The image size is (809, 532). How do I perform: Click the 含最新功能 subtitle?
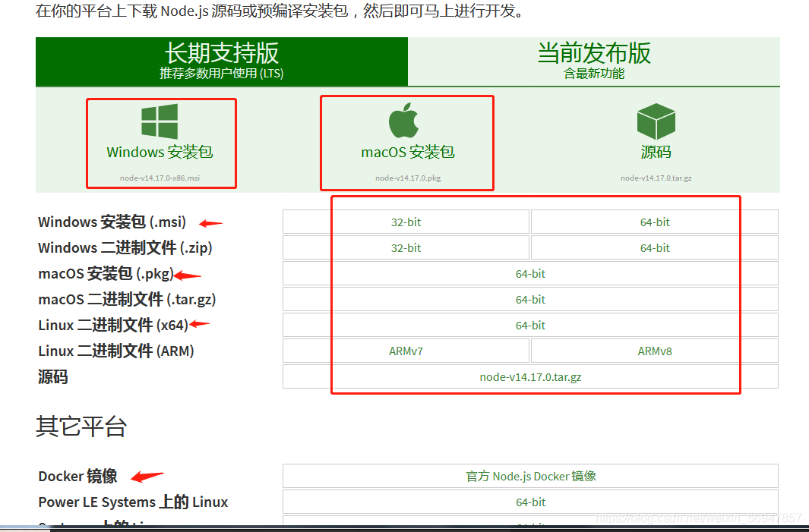(x=594, y=73)
